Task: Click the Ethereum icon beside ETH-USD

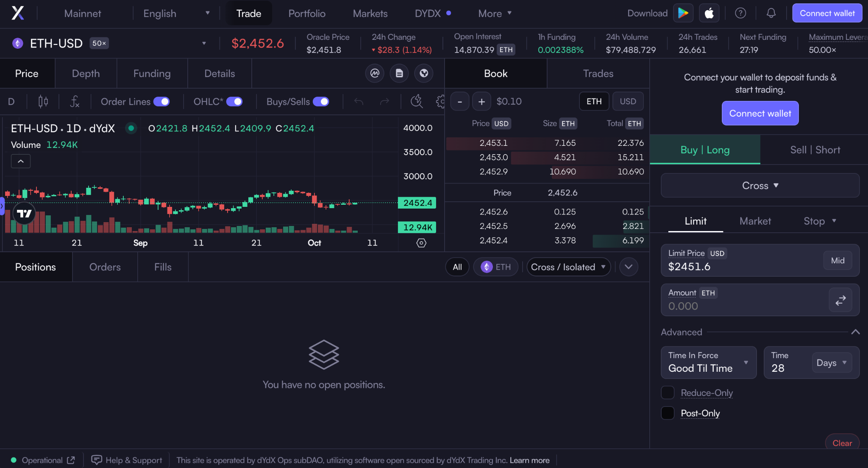Action: pos(18,43)
